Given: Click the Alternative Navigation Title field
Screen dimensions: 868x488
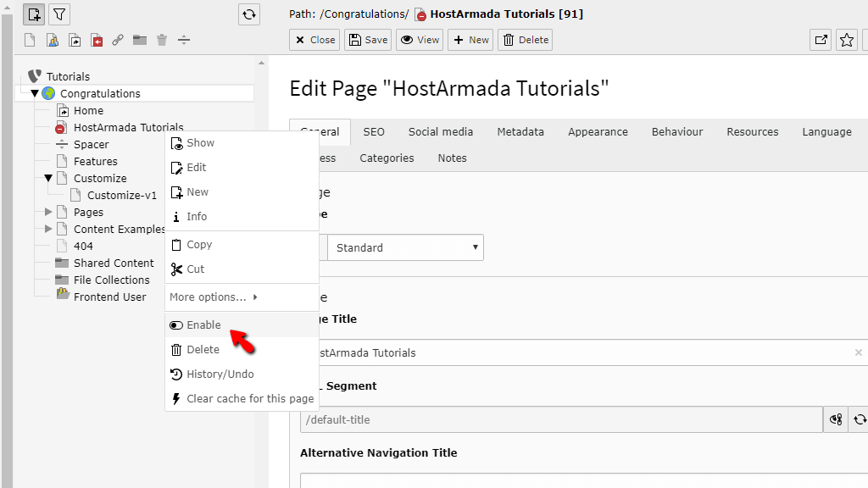Looking at the screenshot, I should pos(584,480).
